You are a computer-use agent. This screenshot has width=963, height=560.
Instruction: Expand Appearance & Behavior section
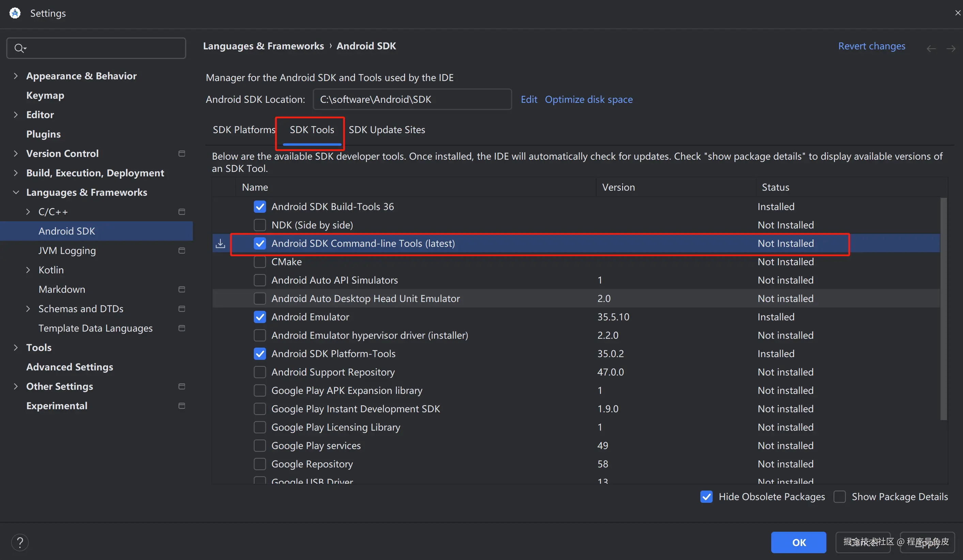[16, 76]
